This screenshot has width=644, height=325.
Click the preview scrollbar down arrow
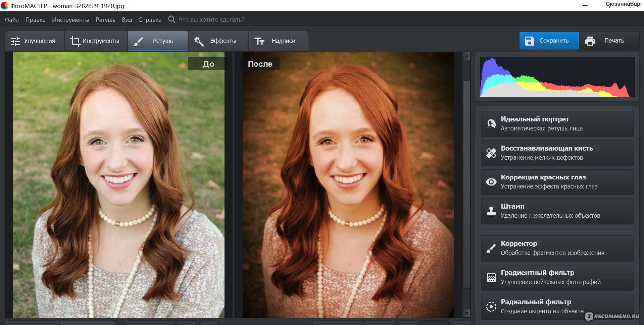(466, 313)
